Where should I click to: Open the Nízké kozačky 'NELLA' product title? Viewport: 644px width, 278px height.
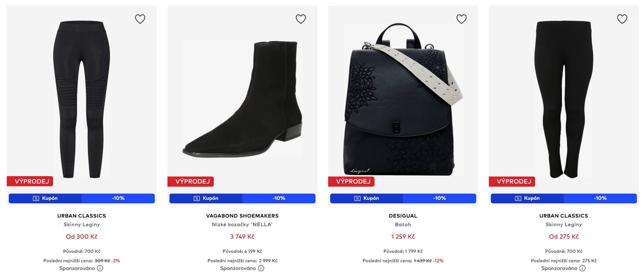(x=242, y=224)
